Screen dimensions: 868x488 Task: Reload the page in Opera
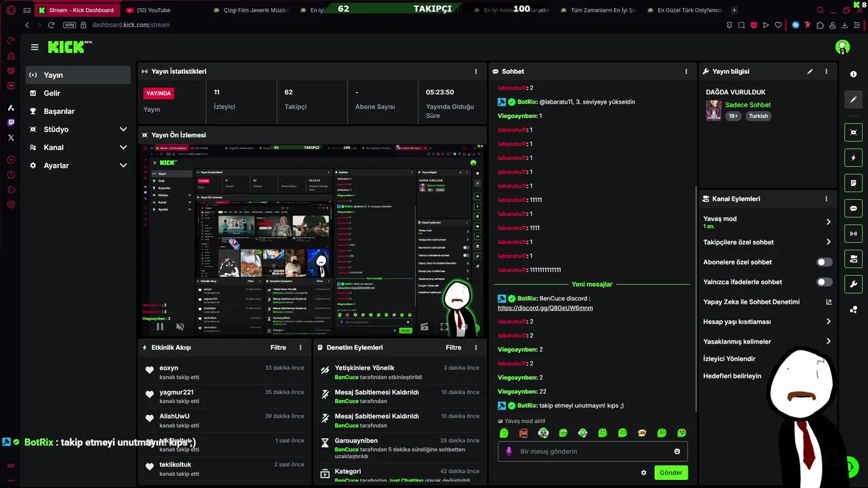[51, 25]
